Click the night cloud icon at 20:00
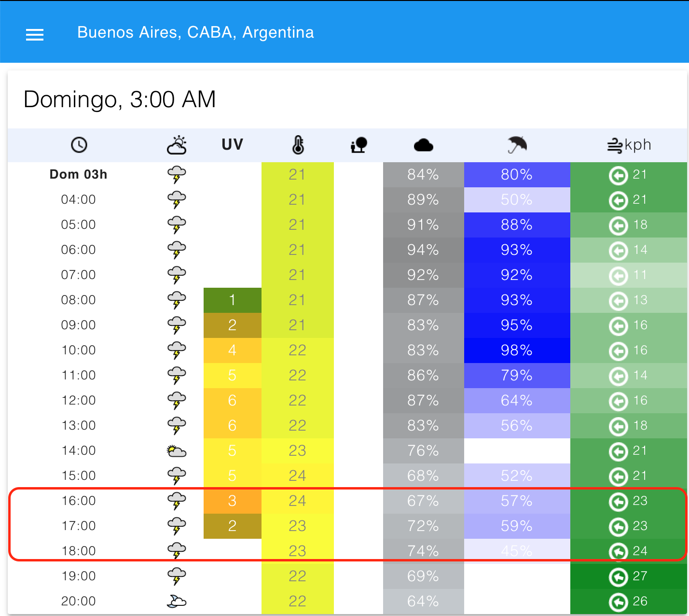The height and width of the screenshot is (616, 689). point(177,602)
